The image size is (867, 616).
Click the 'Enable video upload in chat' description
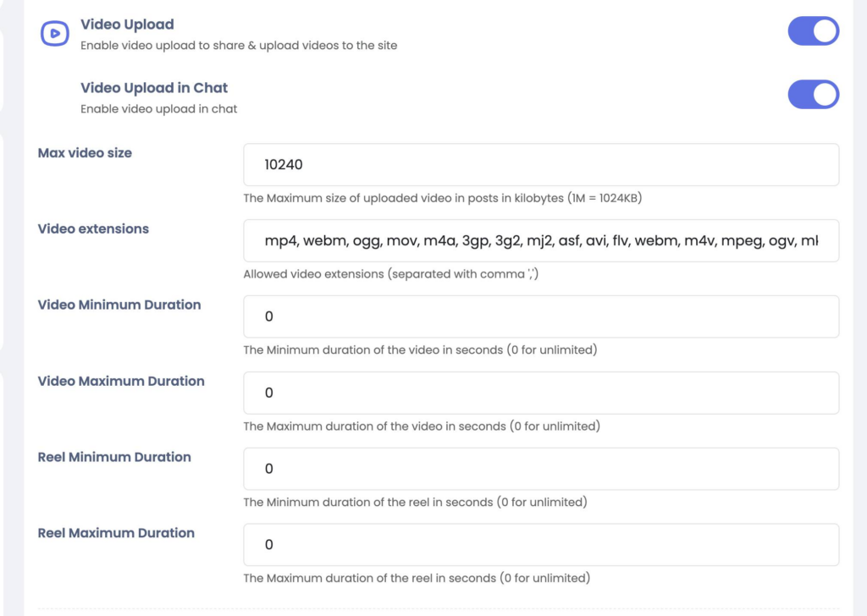coord(158,109)
